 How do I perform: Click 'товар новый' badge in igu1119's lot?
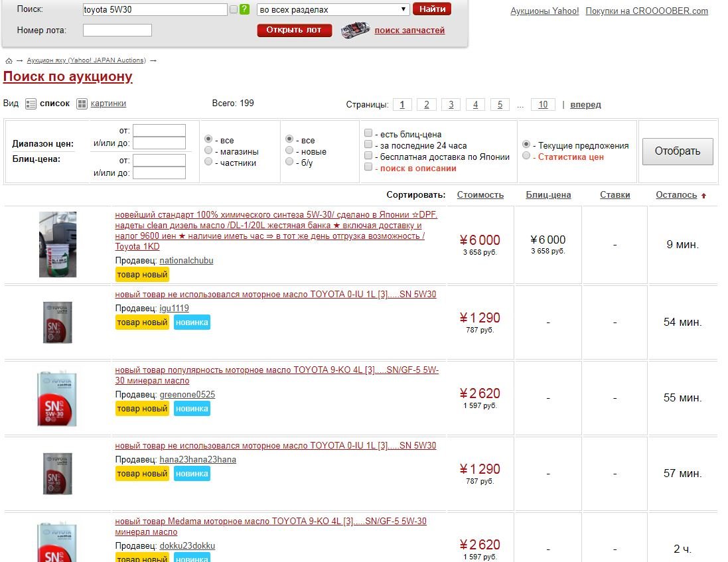pos(142,322)
